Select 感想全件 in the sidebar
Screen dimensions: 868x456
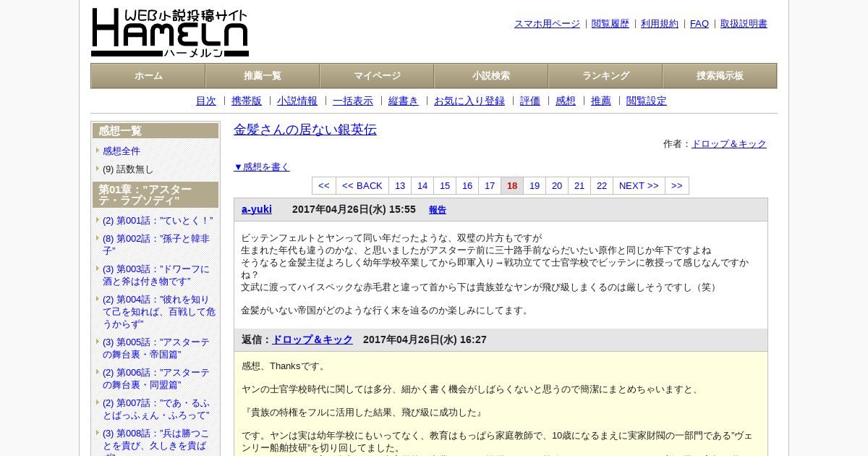point(122,151)
